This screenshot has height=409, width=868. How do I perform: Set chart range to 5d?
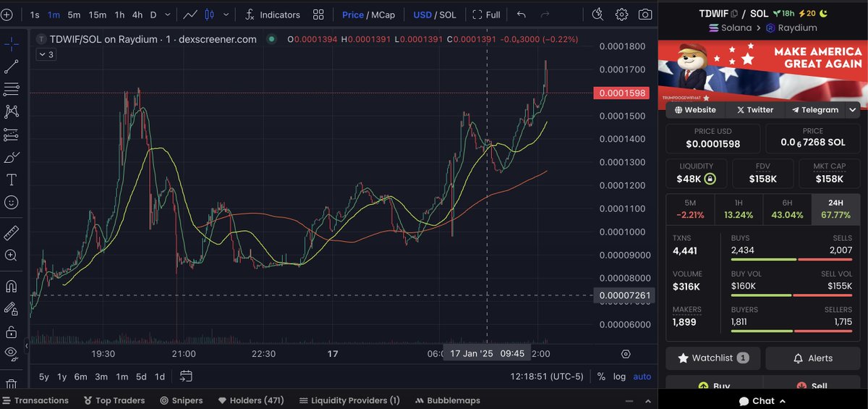point(140,376)
